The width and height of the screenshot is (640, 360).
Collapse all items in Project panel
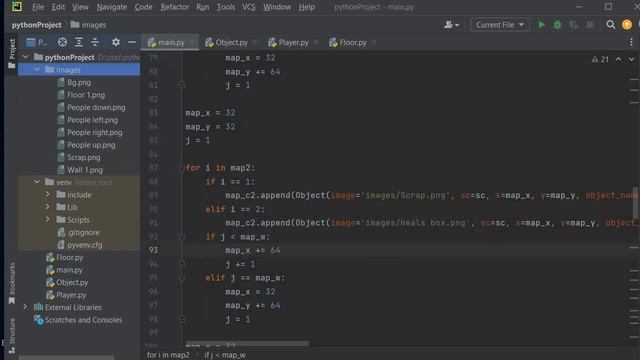pyautogui.click(x=95, y=42)
